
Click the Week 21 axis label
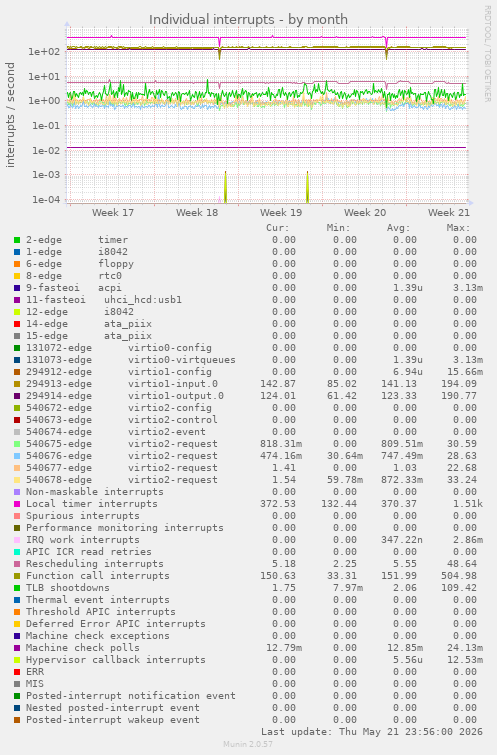(x=448, y=213)
